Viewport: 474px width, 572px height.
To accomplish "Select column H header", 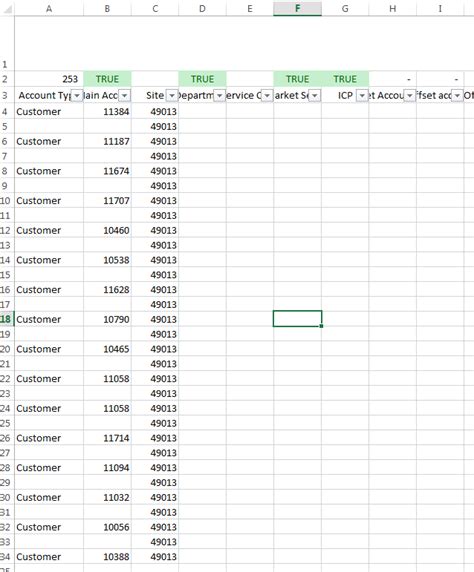I will point(393,9).
